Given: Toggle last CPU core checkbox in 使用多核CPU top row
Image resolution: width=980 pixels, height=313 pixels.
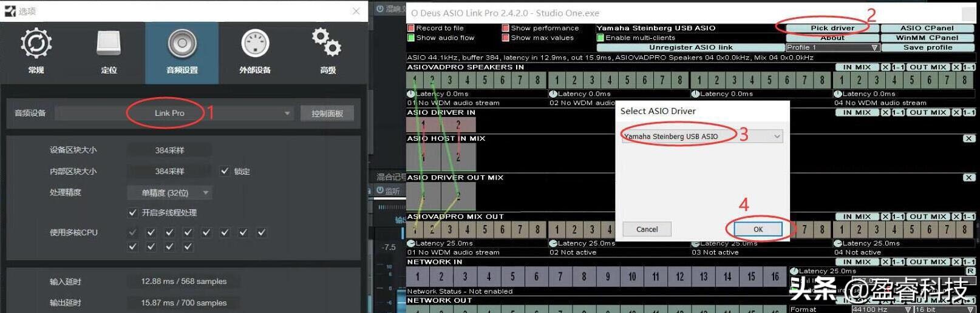Looking at the screenshot, I should point(262,232).
